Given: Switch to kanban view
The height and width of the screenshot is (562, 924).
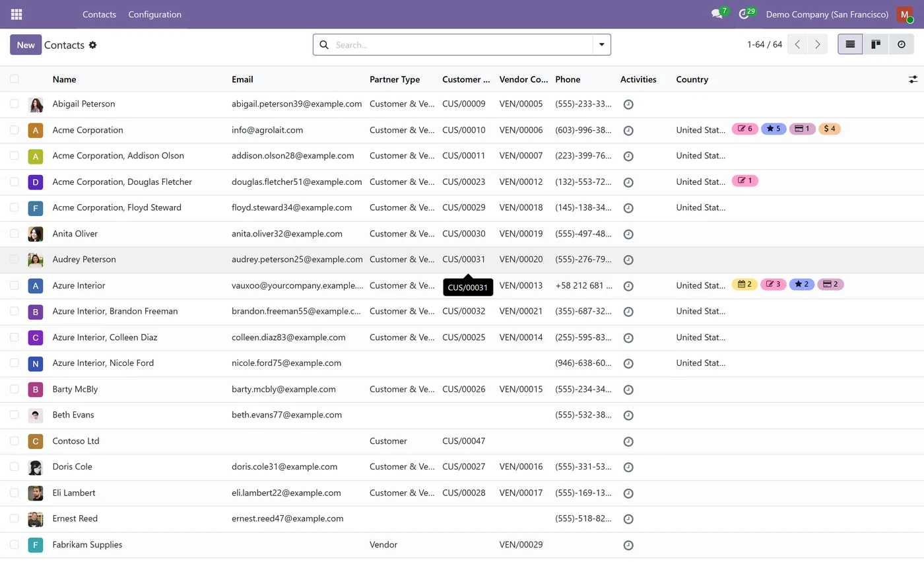Looking at the screenshot, I should pos(876,44).
